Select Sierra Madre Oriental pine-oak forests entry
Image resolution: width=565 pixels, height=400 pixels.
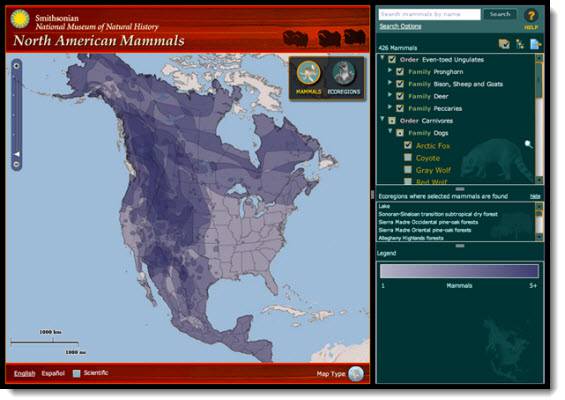424,230
